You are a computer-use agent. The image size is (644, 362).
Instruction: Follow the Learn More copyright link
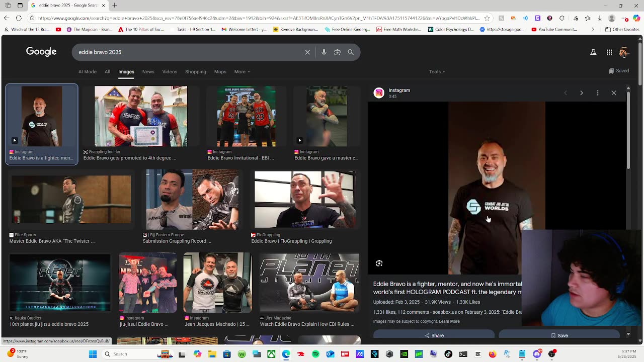(449, 321)
